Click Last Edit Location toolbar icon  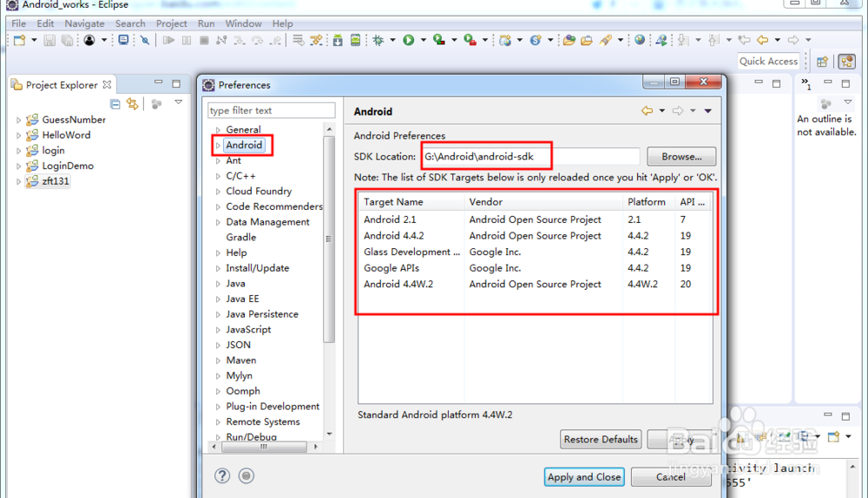[745, 40]
